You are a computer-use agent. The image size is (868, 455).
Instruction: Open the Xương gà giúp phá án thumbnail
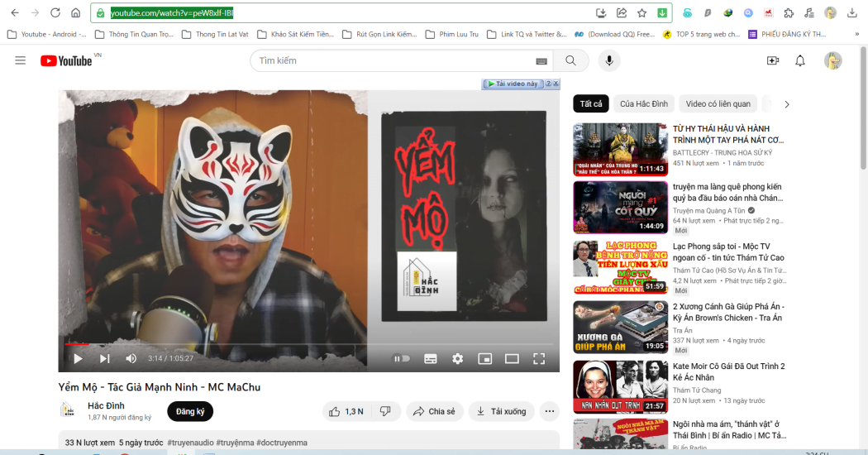[x=621, y=327]
